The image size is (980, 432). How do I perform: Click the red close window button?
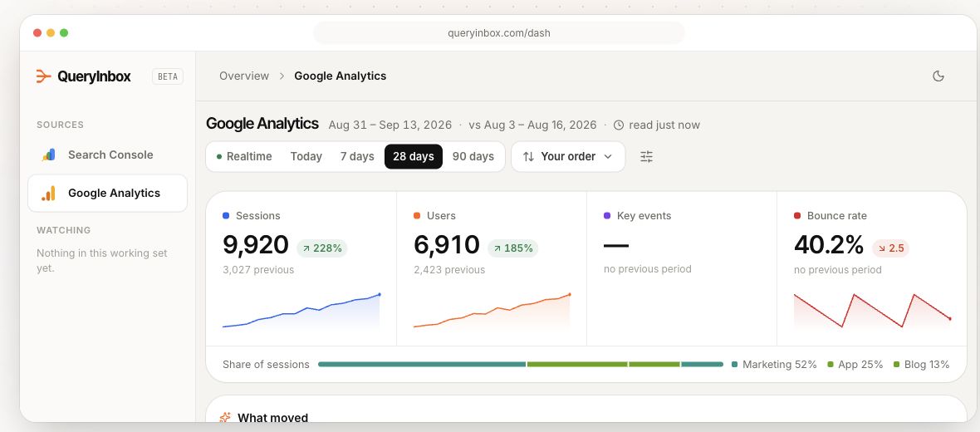click(x=37, y=33)
